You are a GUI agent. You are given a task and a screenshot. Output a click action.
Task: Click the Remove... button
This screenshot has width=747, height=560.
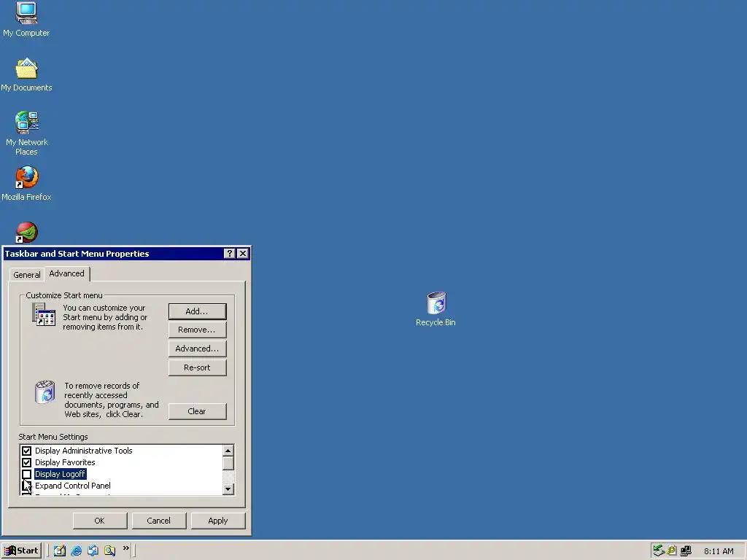pyautogui.click(x=197, y=330)
